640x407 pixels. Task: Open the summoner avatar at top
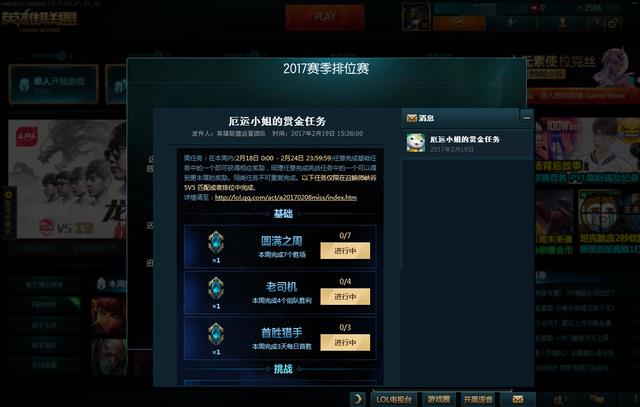[416, 17]
